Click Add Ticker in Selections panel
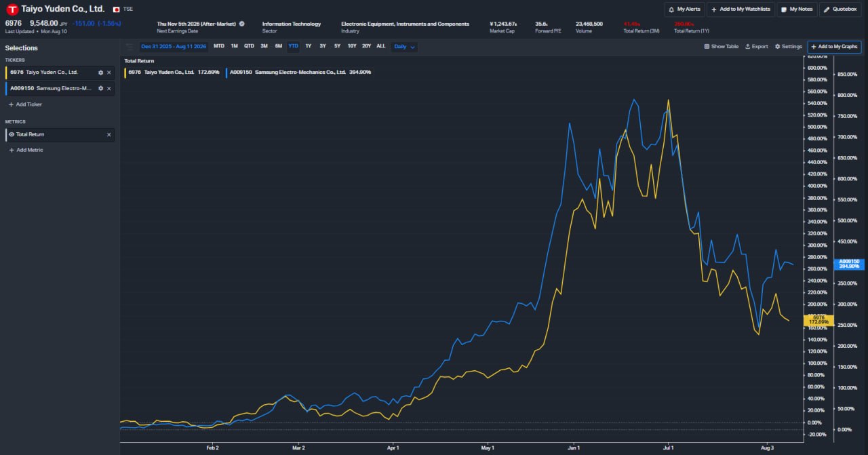The image size is (868, 455). tap(25, 104)
